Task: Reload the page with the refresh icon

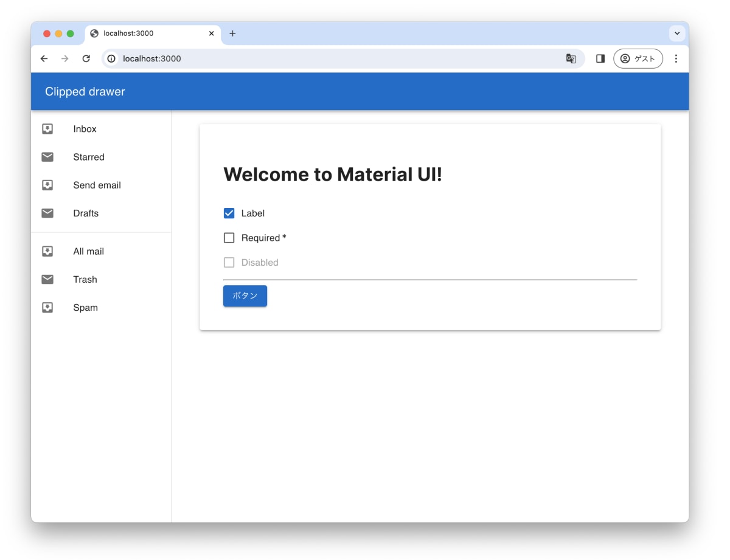Action: tap(86, 58)
